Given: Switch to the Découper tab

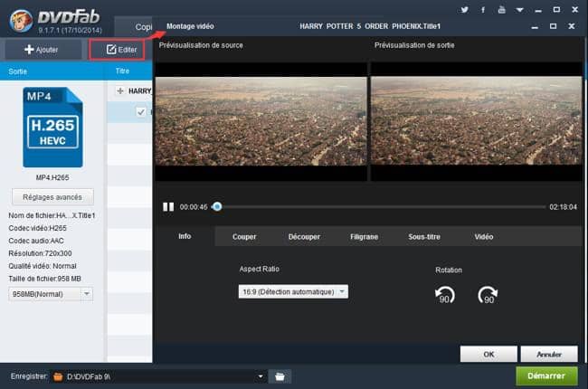Looking at the screenshot, I should click(x=304, y=237).
